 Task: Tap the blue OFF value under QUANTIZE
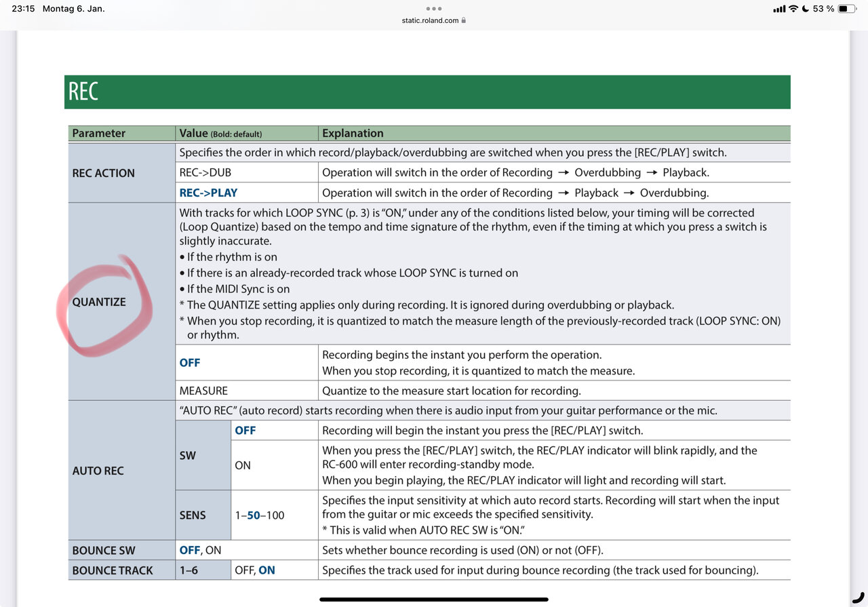coord(190,363)
